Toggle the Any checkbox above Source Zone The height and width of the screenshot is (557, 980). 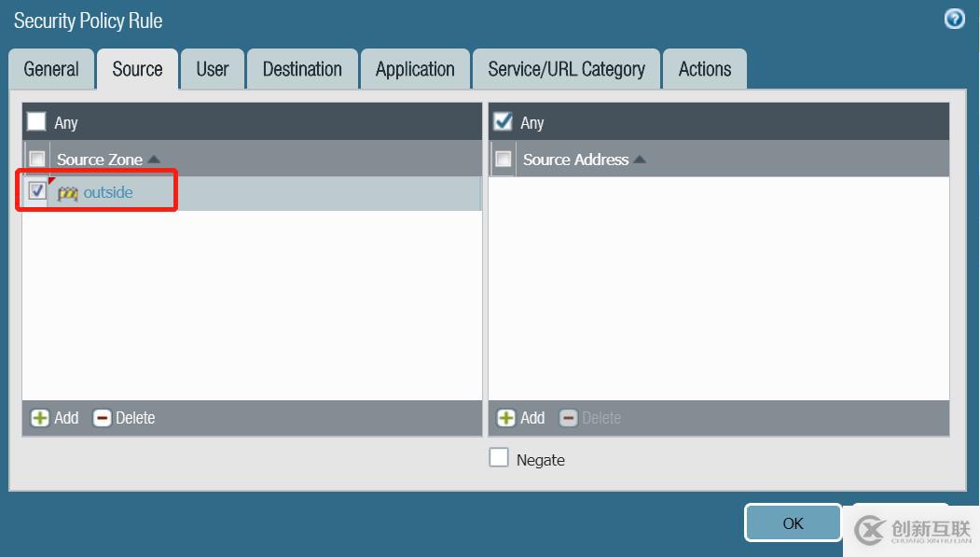pyautogui.click(x=36, y=121)
